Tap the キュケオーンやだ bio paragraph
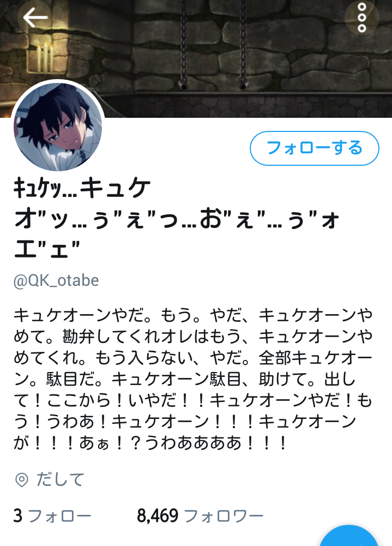The height and width of the screenshot is (546, 392). coord(193,379)
